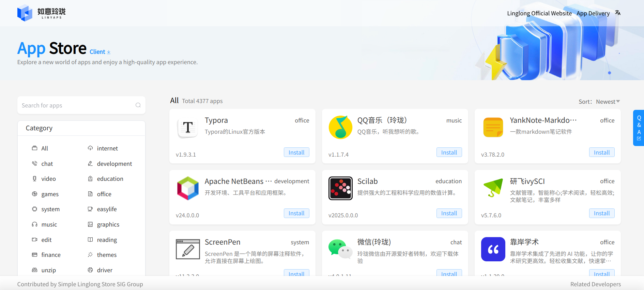The height and width of the screenshot is (290, 644).
Task: Click the graphics category image icon
Action: (x=90, y=224)
